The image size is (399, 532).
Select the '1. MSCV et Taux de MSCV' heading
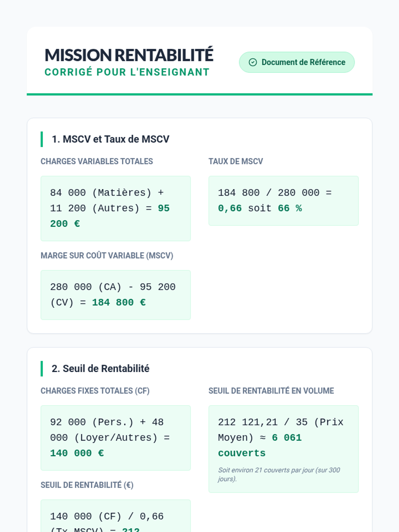coord(110,139)
